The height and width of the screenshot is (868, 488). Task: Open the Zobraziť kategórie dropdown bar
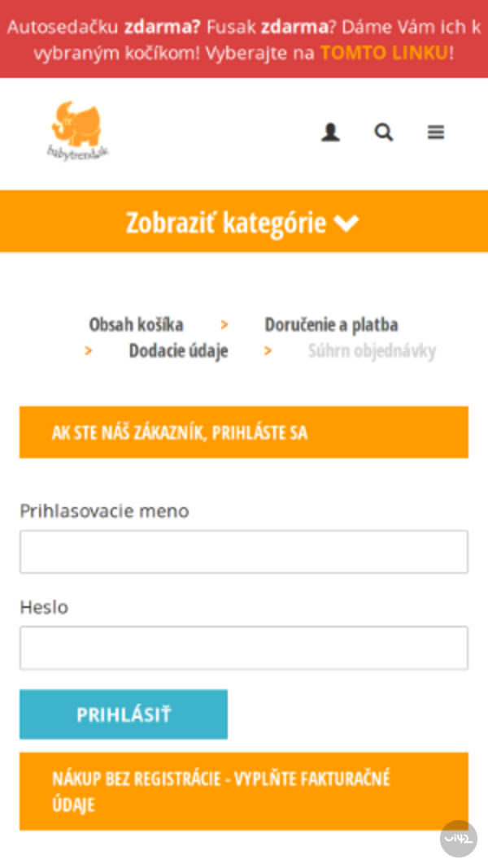(244, 221)
